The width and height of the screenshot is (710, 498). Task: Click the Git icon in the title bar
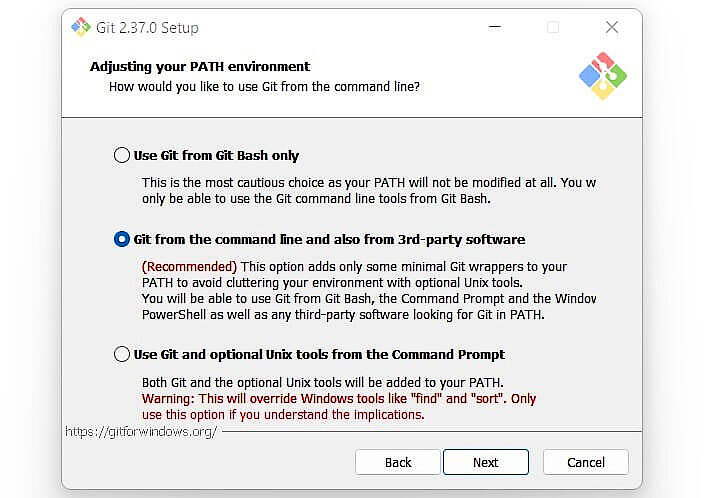pos(81,27)
